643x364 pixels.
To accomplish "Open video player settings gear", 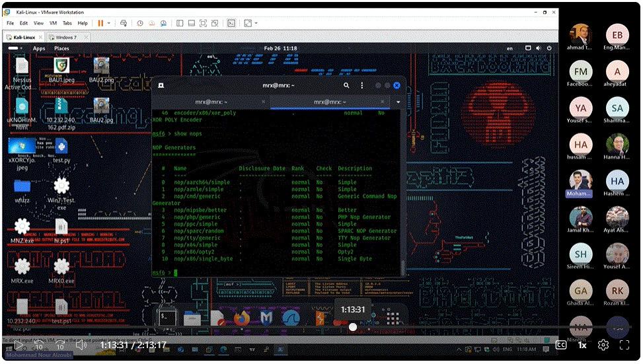I will (x=603, y=344).
